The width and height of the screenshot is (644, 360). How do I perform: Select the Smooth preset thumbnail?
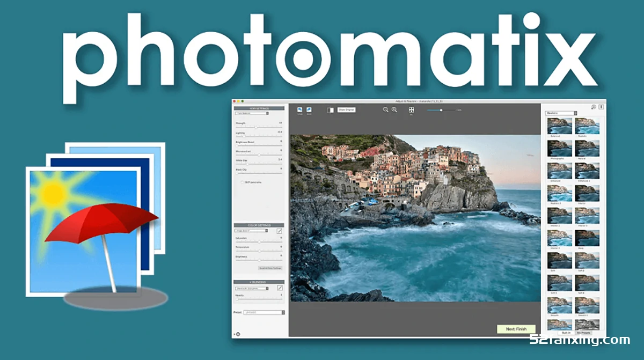[560, 305]
